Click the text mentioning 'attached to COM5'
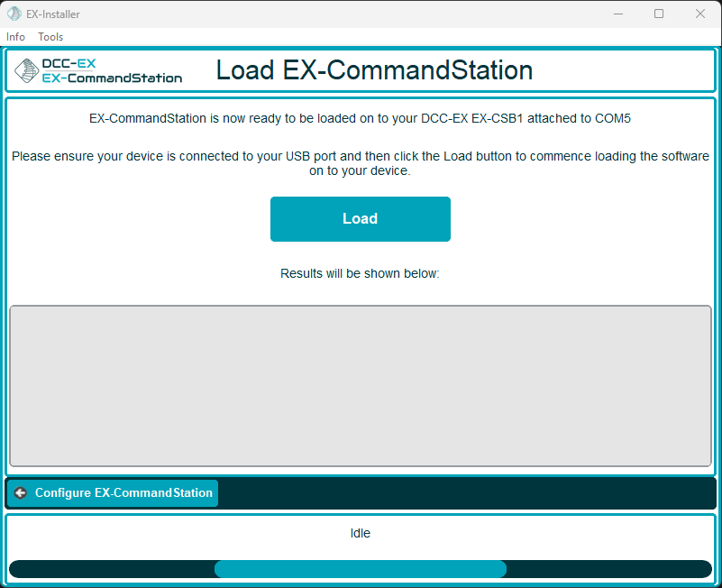Screen dimensions: 722x588 tap(360, 118)
